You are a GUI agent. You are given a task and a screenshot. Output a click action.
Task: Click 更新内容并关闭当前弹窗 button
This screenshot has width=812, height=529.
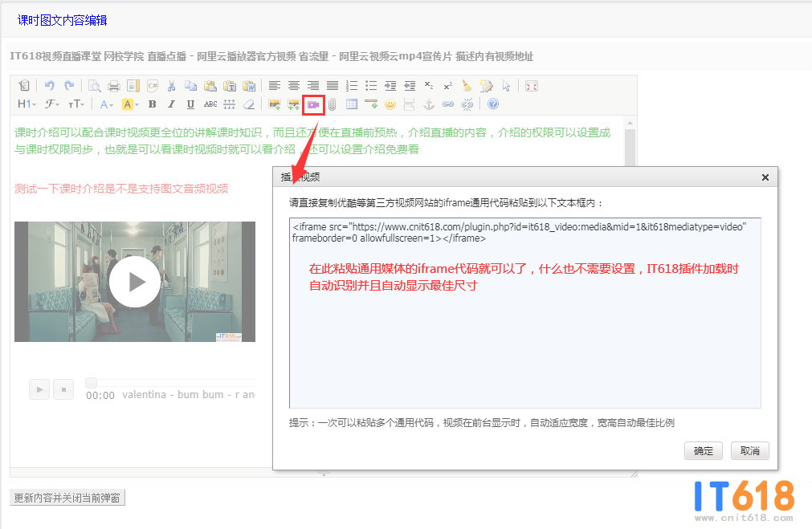pos(67,498)
